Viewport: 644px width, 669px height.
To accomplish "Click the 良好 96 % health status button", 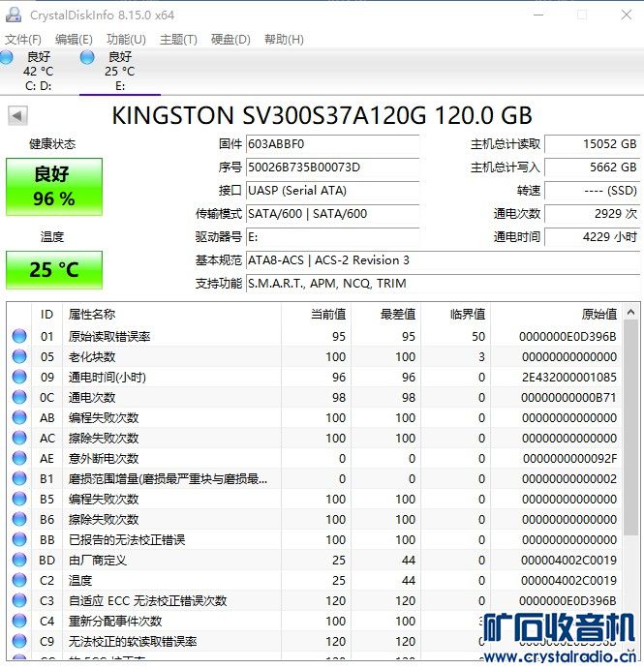I will 54,187.
